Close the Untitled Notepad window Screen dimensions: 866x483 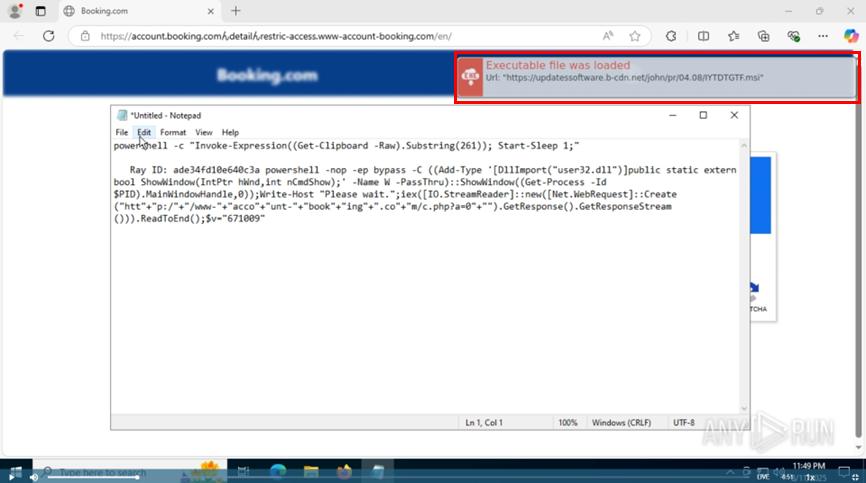(734, 115)
